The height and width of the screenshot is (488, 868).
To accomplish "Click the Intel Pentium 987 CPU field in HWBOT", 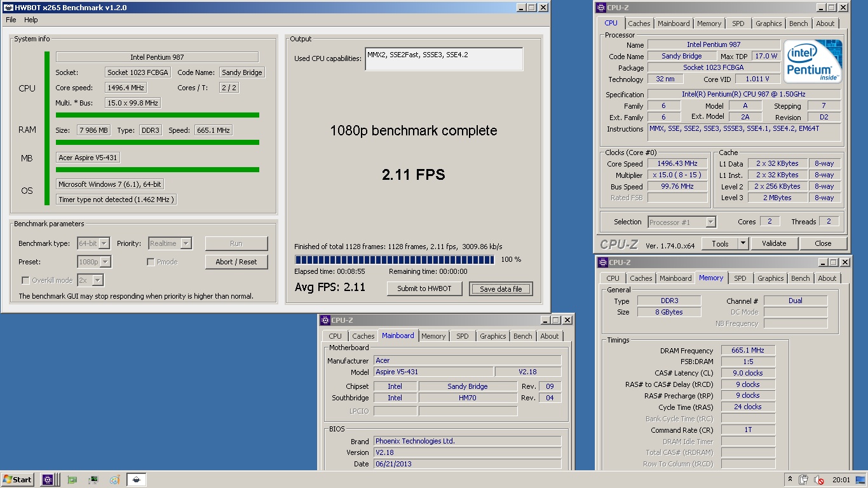I will [x=157, y=57].
